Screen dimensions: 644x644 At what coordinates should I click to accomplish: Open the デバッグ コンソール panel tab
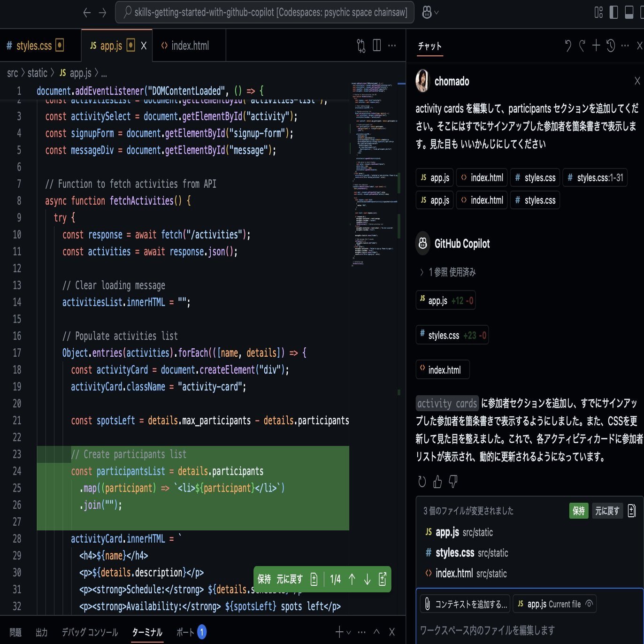[x=90, y=632]
